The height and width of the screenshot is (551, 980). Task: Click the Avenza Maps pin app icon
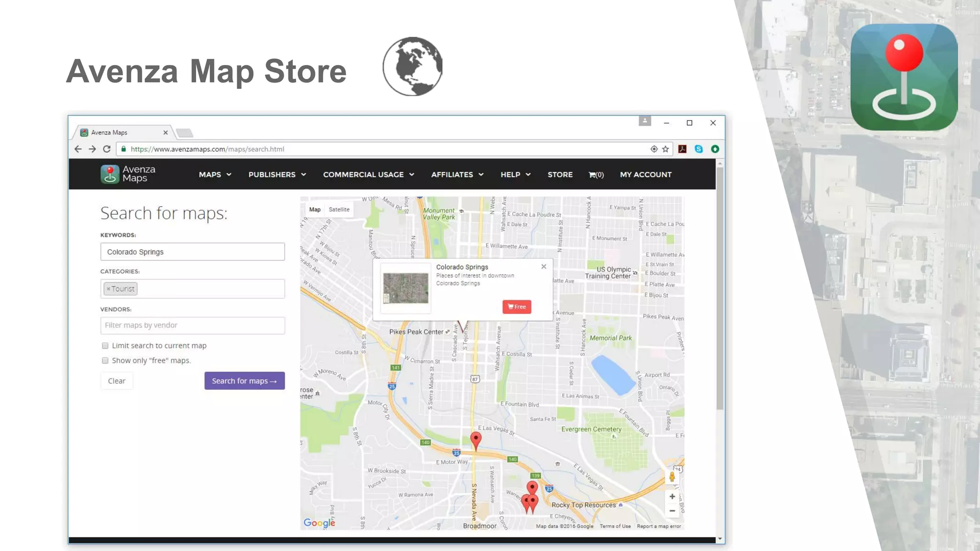(904, 77)
